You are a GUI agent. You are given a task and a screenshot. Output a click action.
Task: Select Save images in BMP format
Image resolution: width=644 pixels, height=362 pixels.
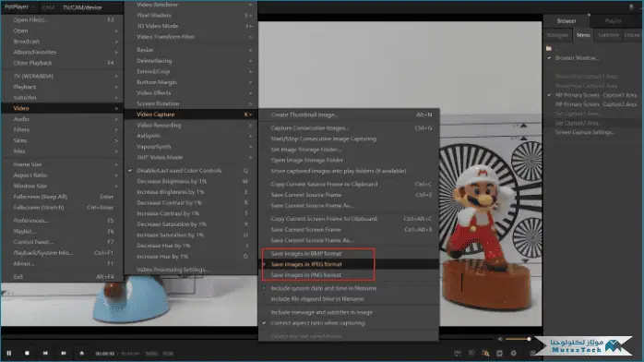[x=349, y=254]
